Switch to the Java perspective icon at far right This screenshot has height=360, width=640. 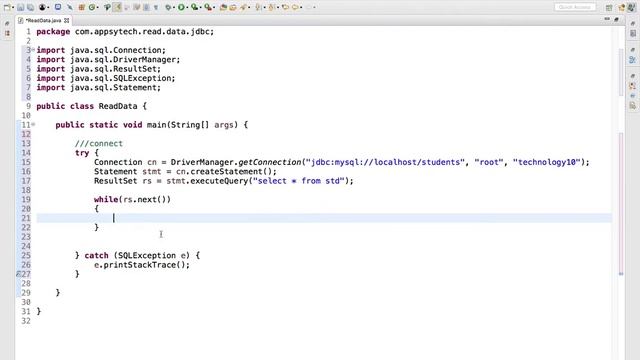pyautogui.click(x=631, y=7)
